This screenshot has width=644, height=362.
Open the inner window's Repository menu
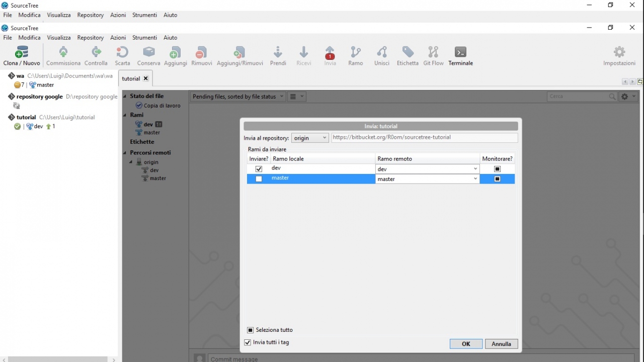tap(91, 38)
